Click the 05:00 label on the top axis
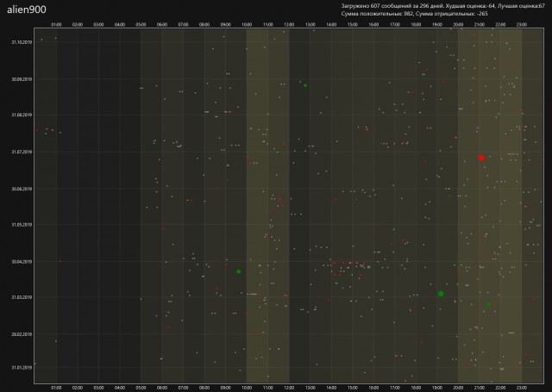The image size is (552, 392). 141,25
